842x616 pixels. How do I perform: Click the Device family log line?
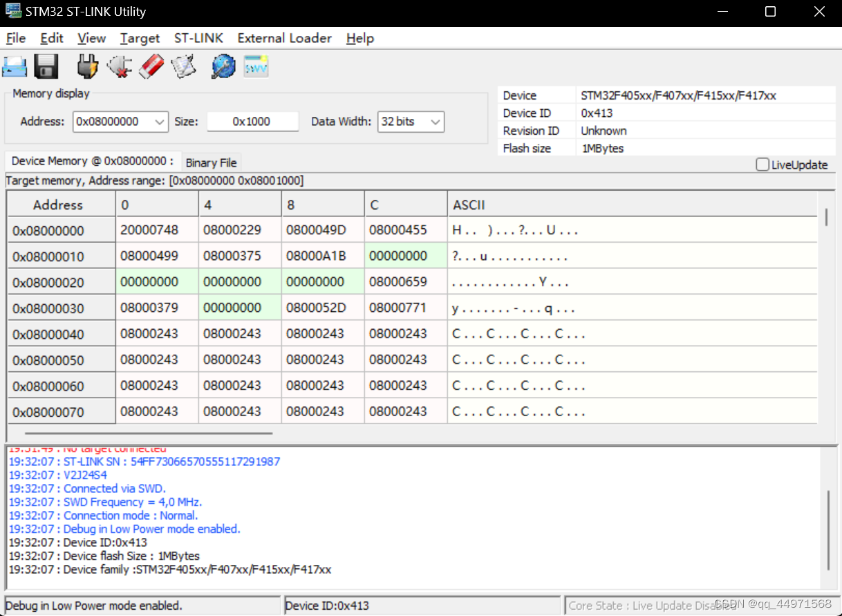point(170,570)
